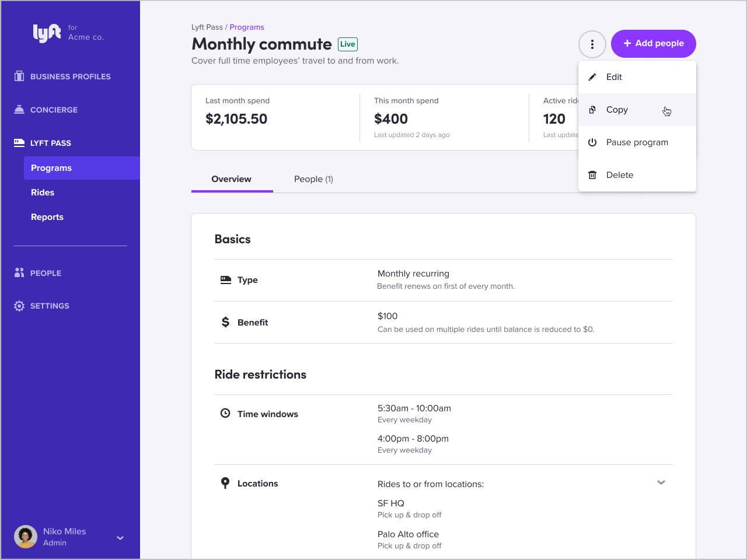Select Delete menu entry

click(x=637, y=175)
